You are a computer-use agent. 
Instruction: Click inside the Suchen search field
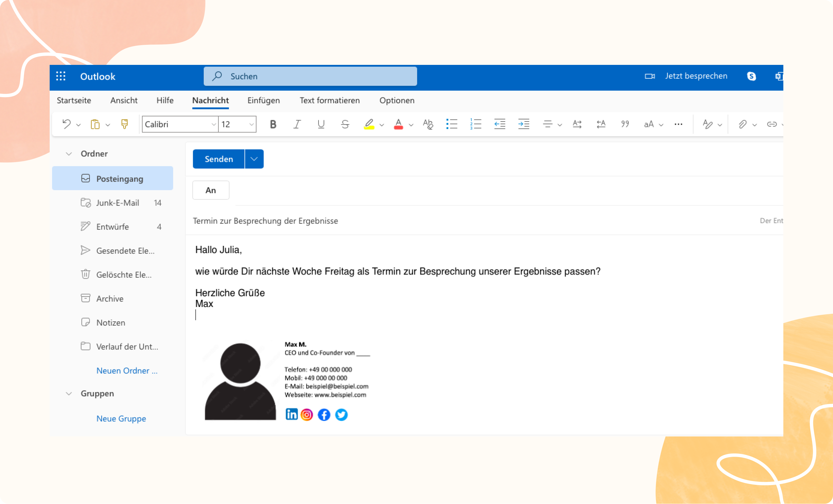[310, 76]
